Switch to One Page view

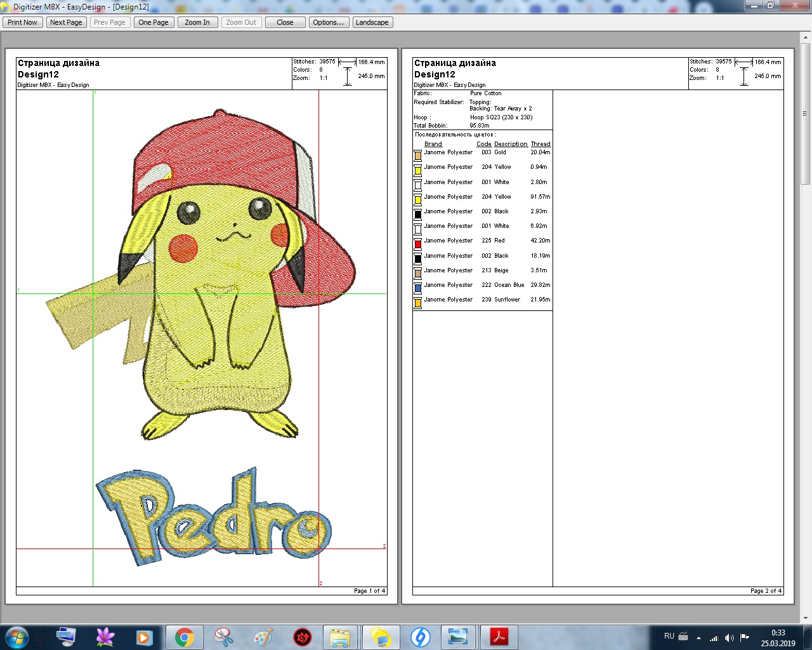click(154, 22)
